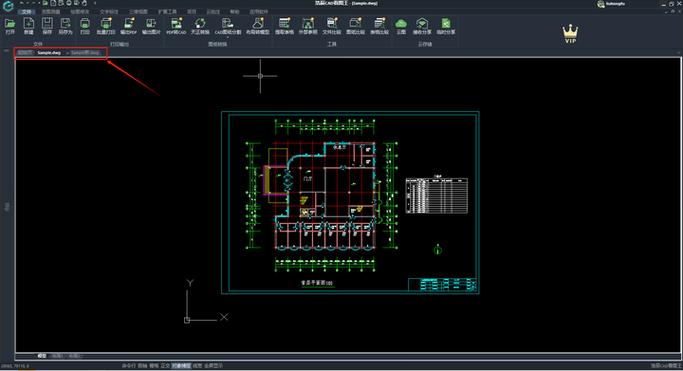Open the 帮助 ribbon tab
This screenshot has width=683, height=371.
235,12
